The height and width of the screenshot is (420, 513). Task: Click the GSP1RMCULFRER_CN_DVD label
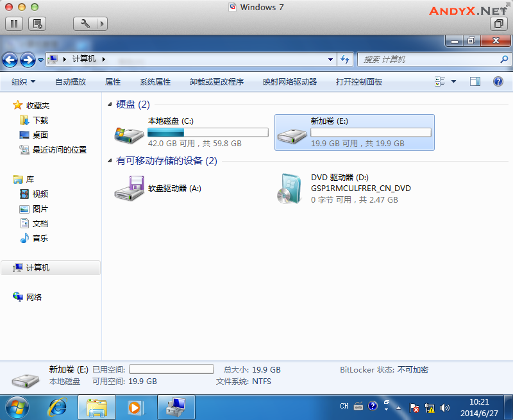pyautogui.click(x=360, y=189)
